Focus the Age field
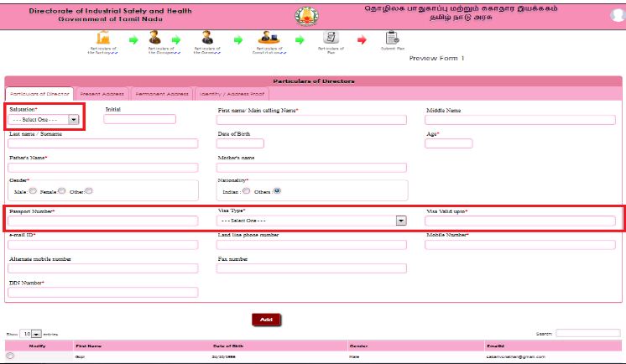This screenshot has height=364, width=626. 449,143
